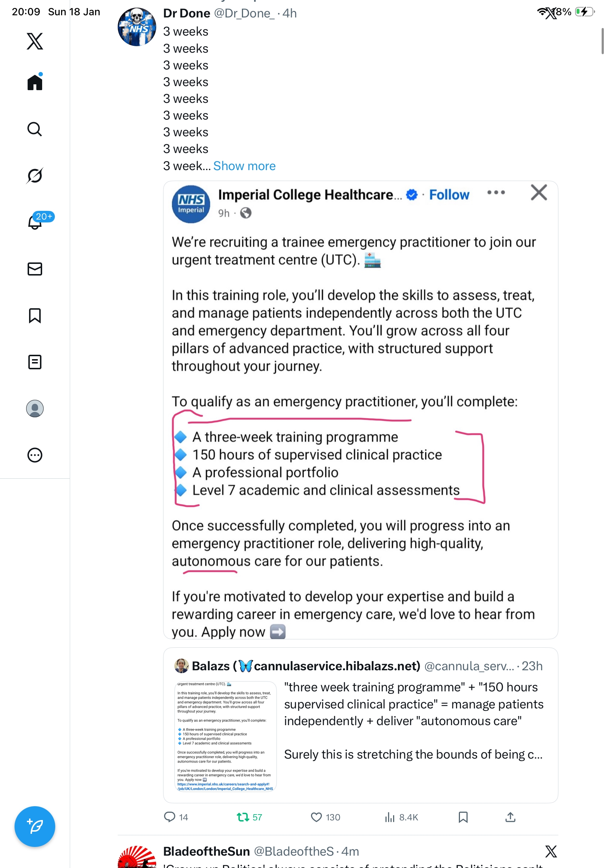Open Bookmarks in the left sidebar
Viewport: 606px width, 868px height.
click(x=35, y=316)
